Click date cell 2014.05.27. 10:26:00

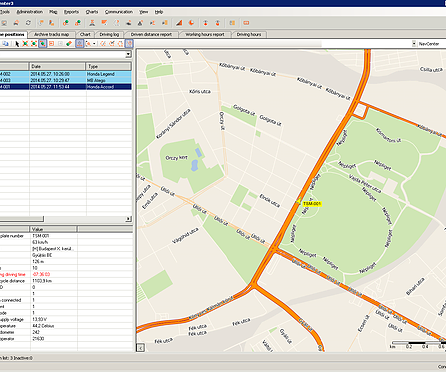50,74
